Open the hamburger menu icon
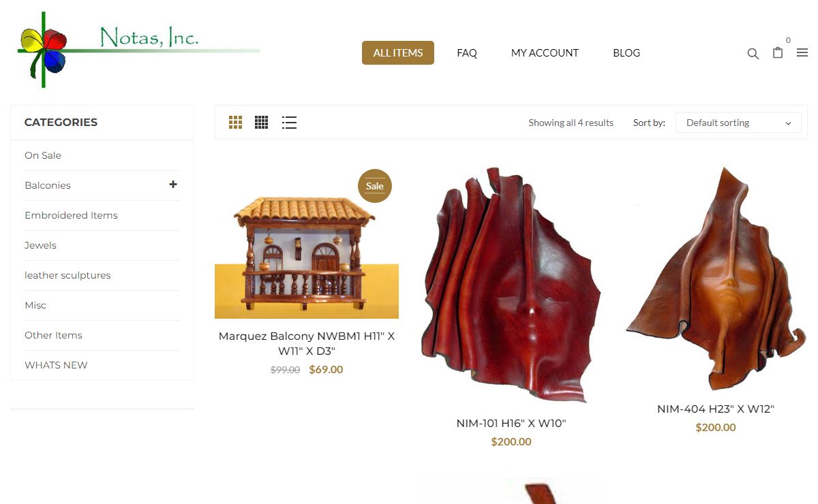 (x=802, y=52)
